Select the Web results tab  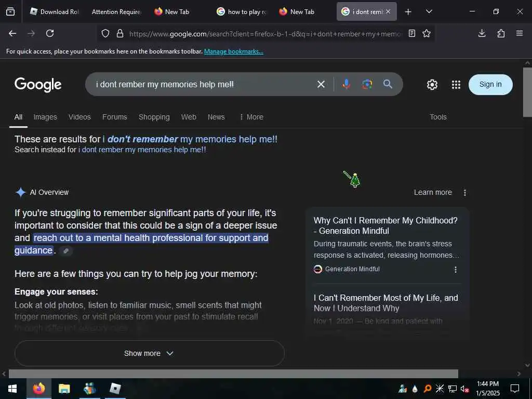click(x=189, y=117)
